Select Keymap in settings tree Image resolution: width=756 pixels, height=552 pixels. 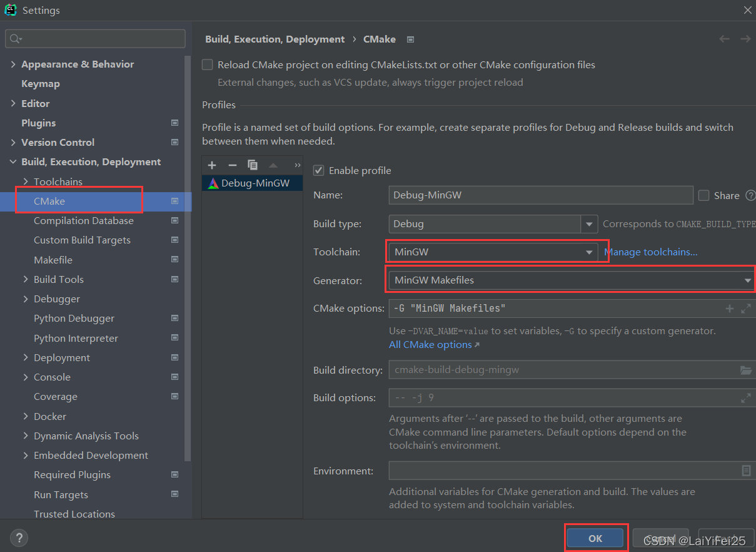point(41,83)
